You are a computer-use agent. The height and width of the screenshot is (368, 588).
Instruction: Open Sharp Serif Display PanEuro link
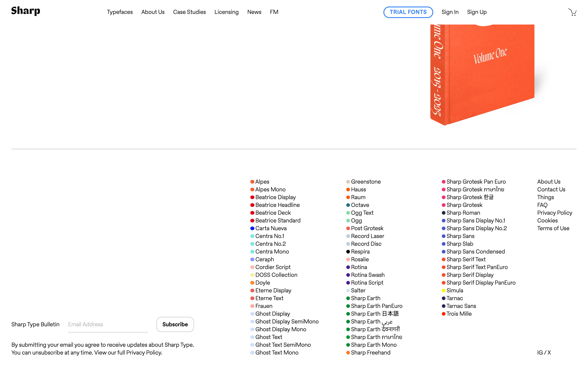481,283
